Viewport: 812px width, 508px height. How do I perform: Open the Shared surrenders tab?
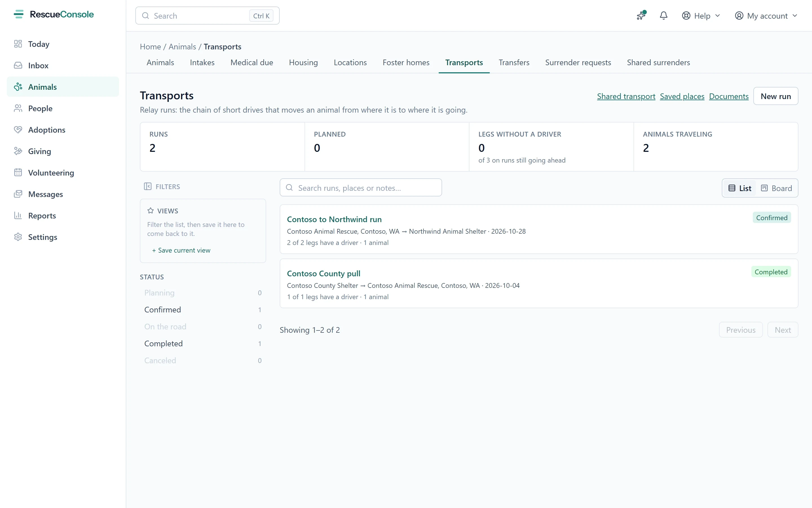pyautogui.click(x=658, y=62)
